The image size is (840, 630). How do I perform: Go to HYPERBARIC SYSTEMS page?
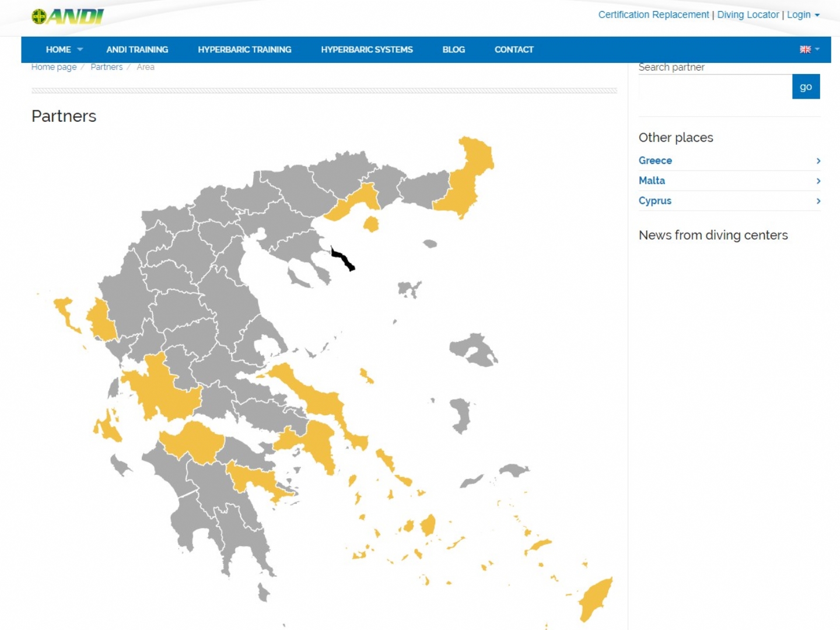[367, 50]
